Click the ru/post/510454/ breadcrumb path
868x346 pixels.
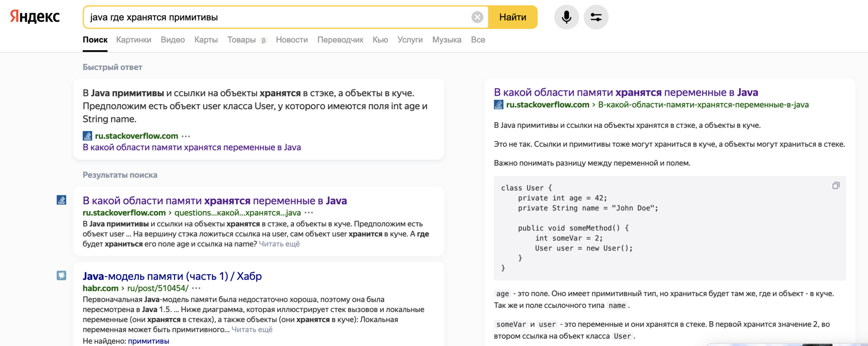158,288
